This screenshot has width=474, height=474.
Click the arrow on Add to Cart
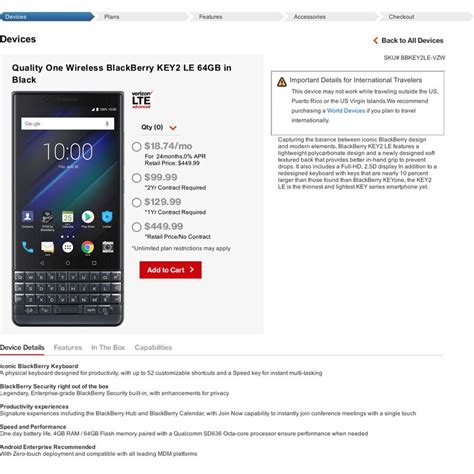192,270
